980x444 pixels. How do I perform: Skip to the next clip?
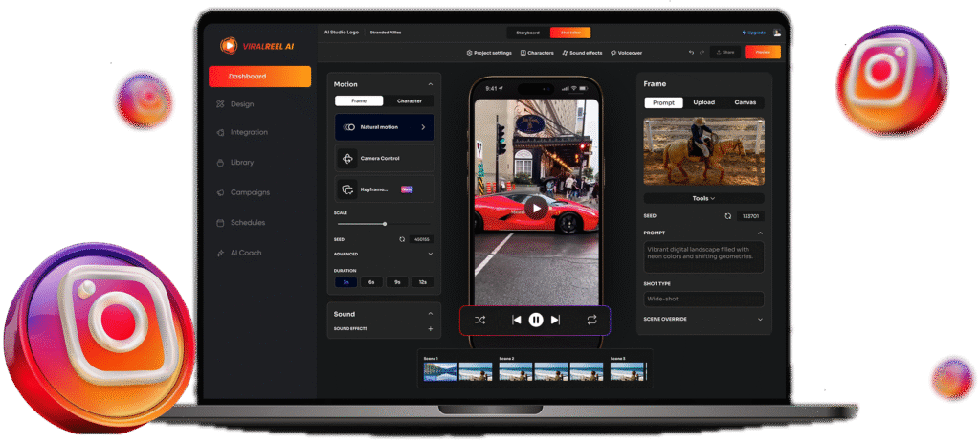[556, 320]
